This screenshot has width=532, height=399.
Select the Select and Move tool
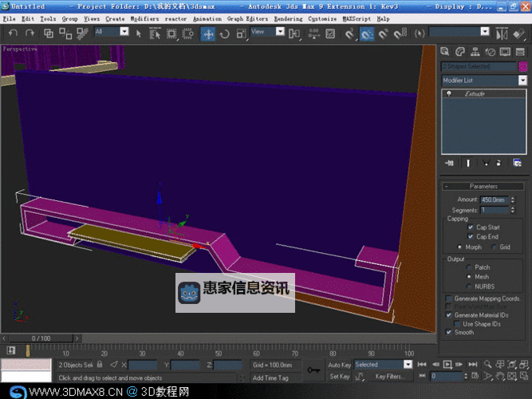207,34
